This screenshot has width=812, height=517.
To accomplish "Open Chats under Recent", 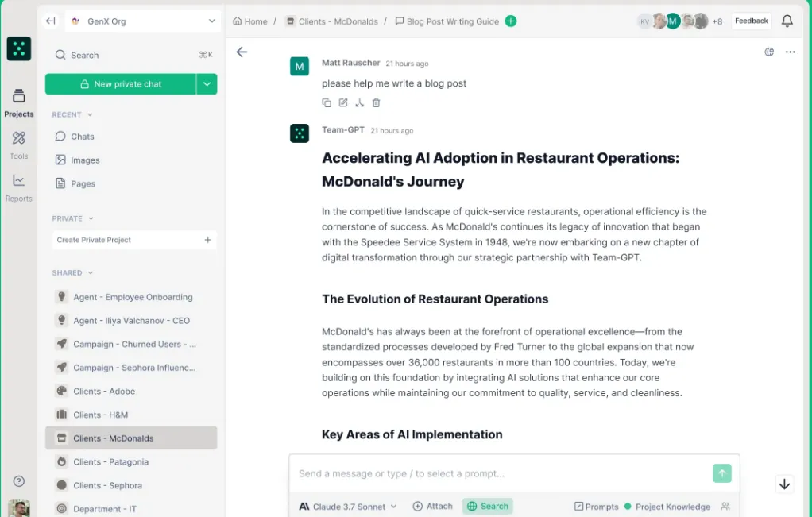I will pos(75,137).
